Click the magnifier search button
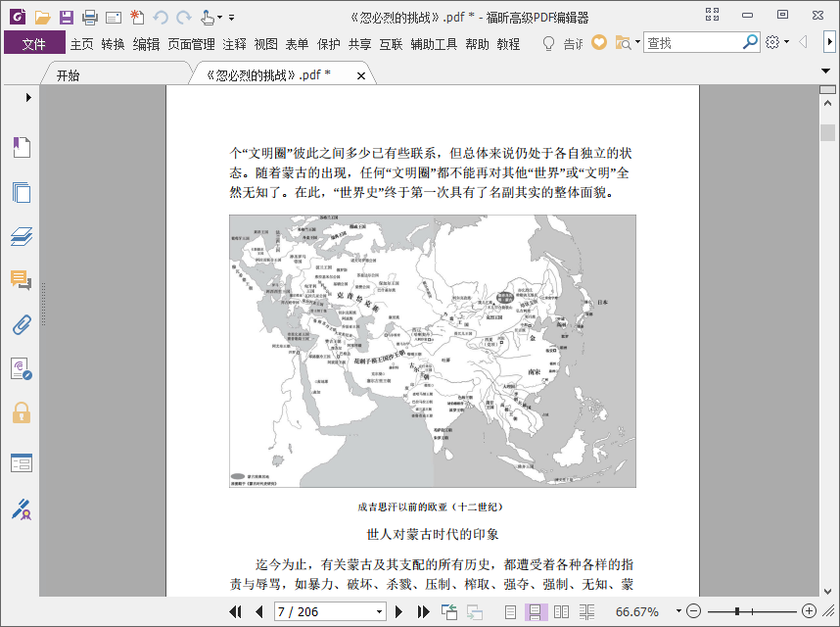Image resolution: width=840 pixels, height=627 pixels. (x=751, y=42)
